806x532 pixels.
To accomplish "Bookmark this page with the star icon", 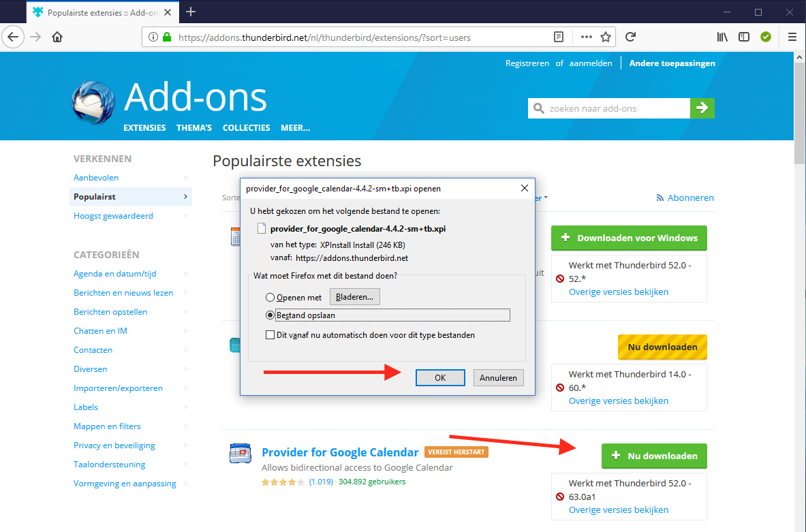I will (605, 37).
